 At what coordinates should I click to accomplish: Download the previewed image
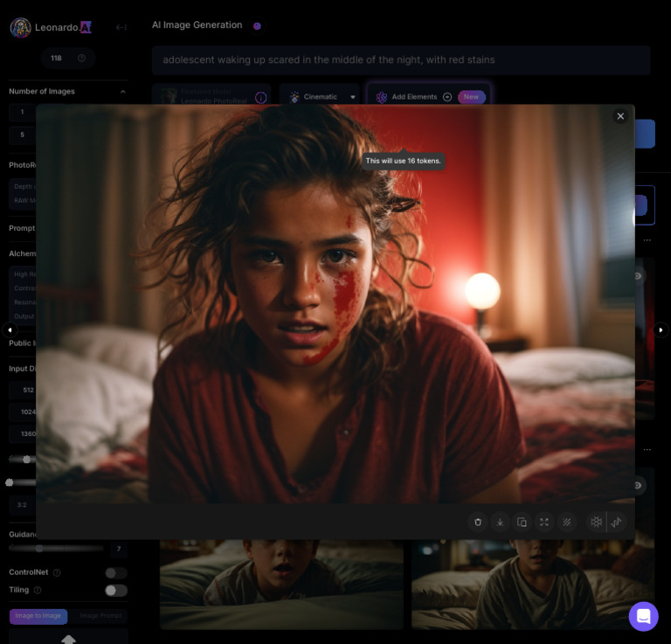(x=500, y=522)
